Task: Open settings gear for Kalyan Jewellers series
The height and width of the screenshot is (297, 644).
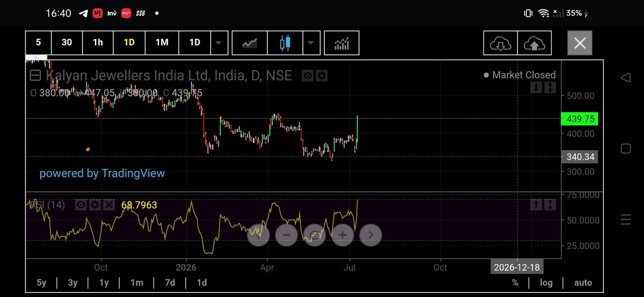Action: pyautogui.click(x=321, y=76)
